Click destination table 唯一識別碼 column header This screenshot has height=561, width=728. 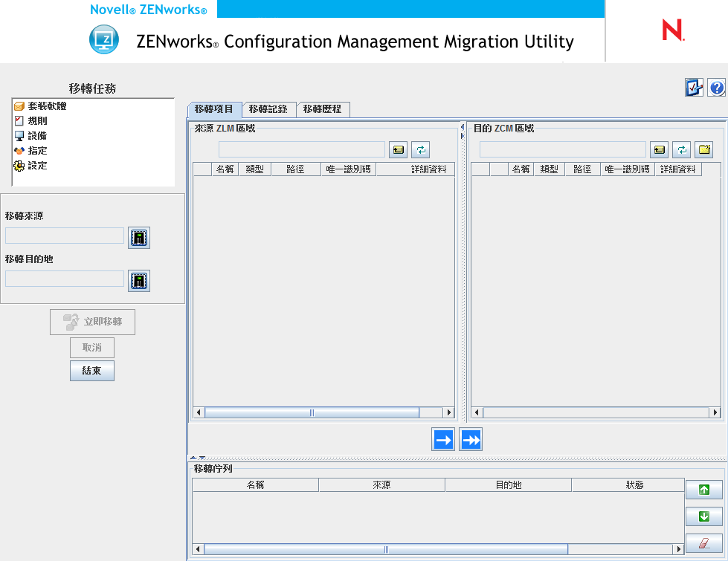[628, 169]
